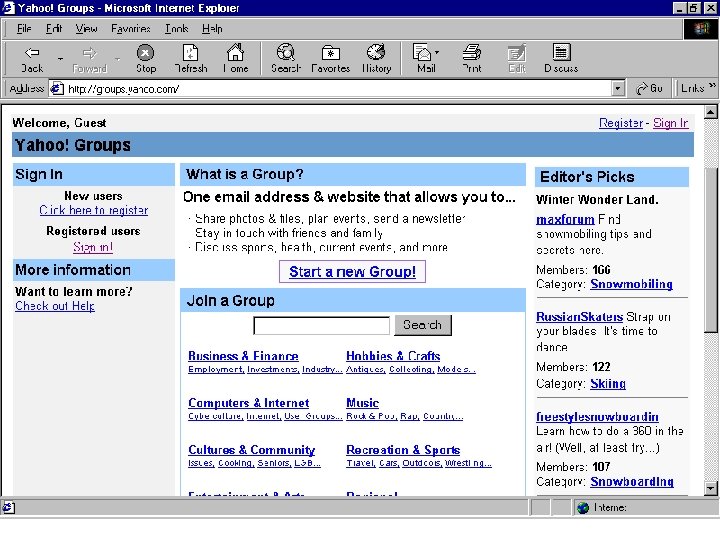Open the Snowmobiling category link
The image size is (720, 540).
point(631,284)
